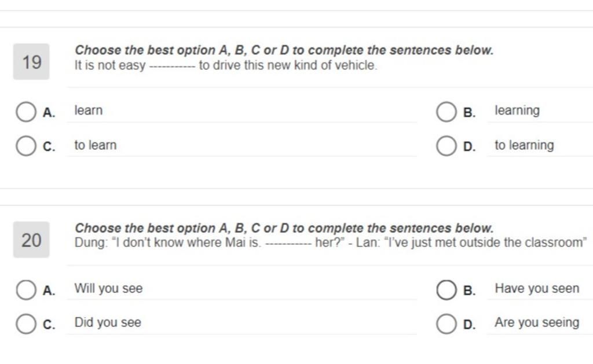
Task: Select radio option A 'Will you see'
Action: 25,290
